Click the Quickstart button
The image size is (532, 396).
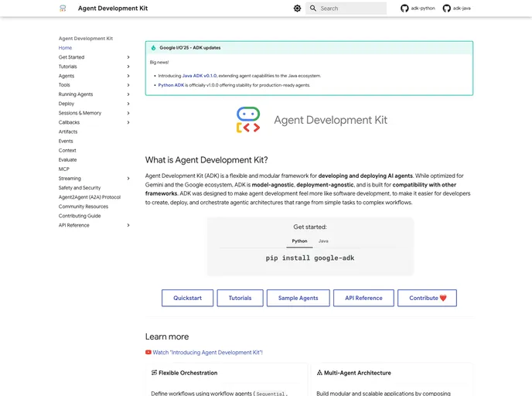[x=187, y=298]
